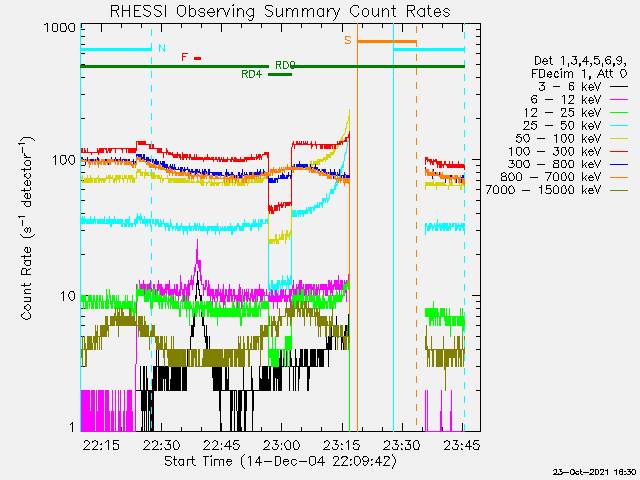This screenshot has height=480, width=640.
Task: Click the plot timestamp '23-Oct-2021 16:30'
Action: click(x=594, y=472)
